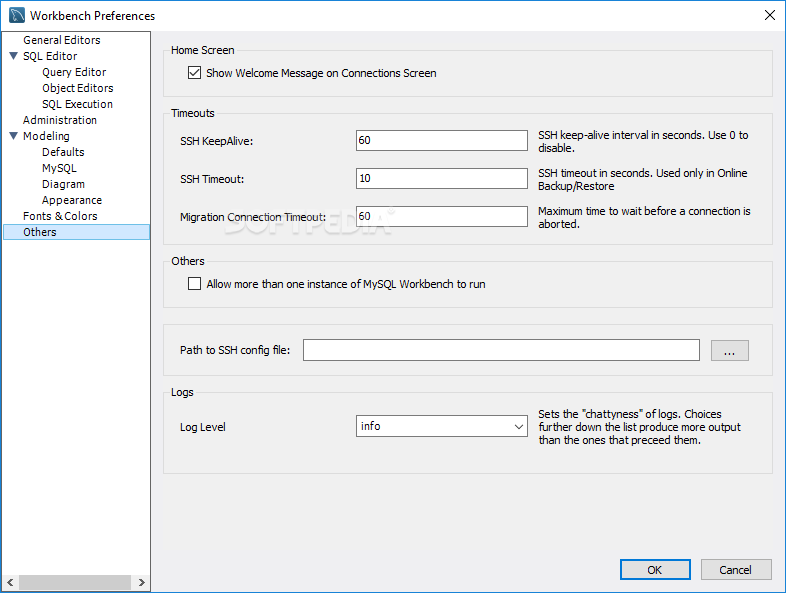The image size is (786, 593).
Task: Select General Editors in the sidebar
Action: tap(62, 40)
